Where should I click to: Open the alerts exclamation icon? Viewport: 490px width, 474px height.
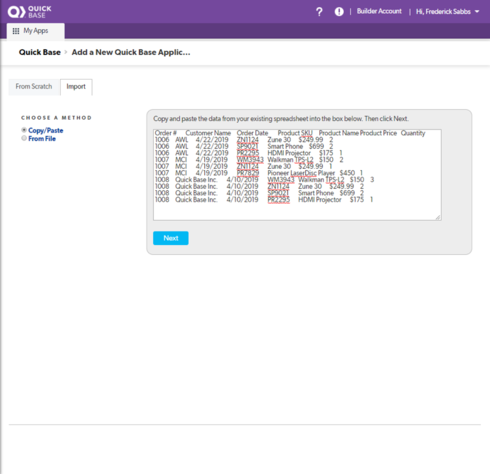pos(339,12)
